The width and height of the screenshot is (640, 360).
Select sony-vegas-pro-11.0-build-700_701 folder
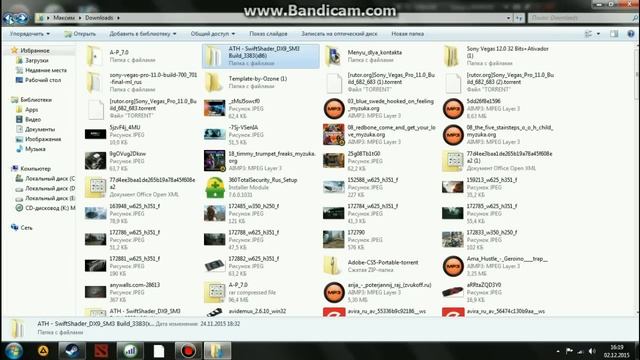point(141,82)
